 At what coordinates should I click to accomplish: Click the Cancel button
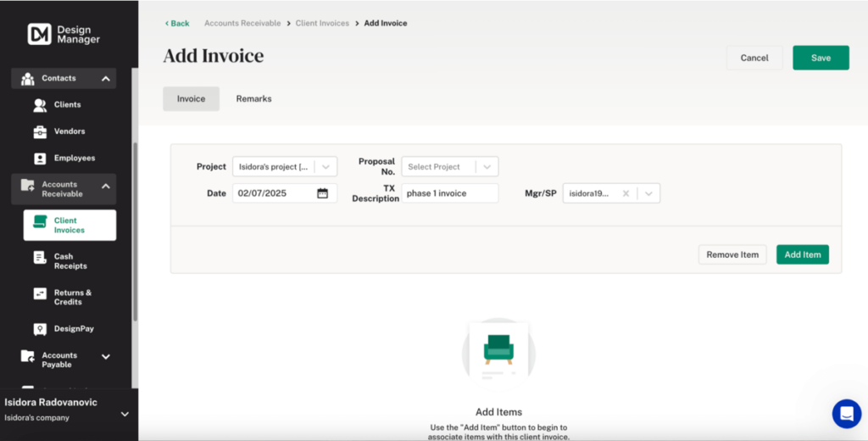click(x=754, y=58)
